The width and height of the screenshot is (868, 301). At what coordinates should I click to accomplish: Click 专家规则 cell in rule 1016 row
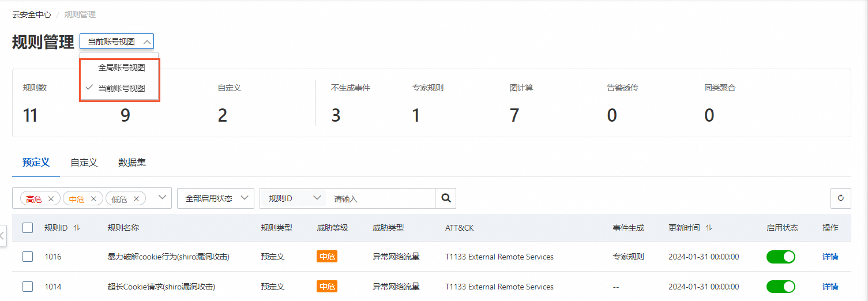(628, 257)
